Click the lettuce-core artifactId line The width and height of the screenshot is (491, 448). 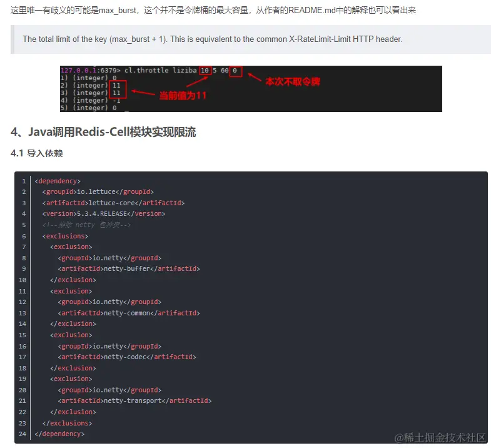113,203
